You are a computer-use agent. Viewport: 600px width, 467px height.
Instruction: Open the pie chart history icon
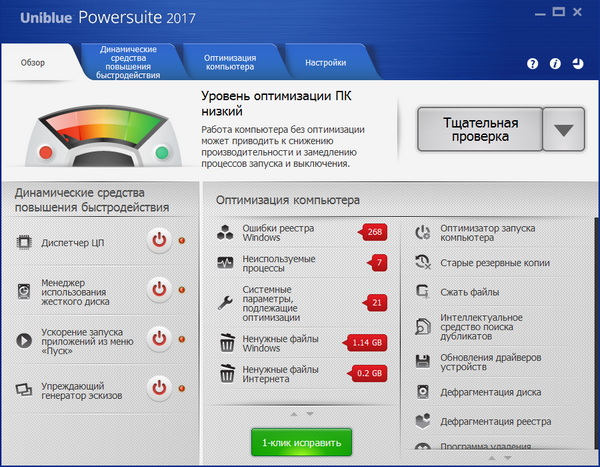pos(578,64)
